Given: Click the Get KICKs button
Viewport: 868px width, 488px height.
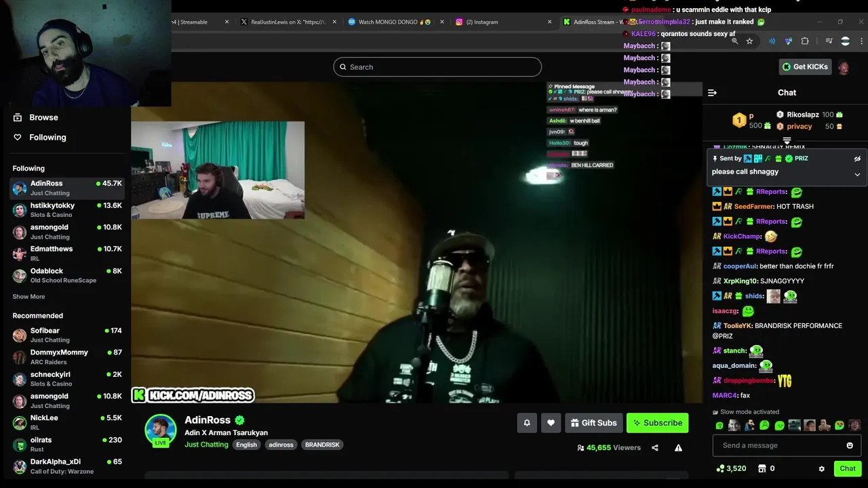Looking at the screenshot, I should point(805,66).
